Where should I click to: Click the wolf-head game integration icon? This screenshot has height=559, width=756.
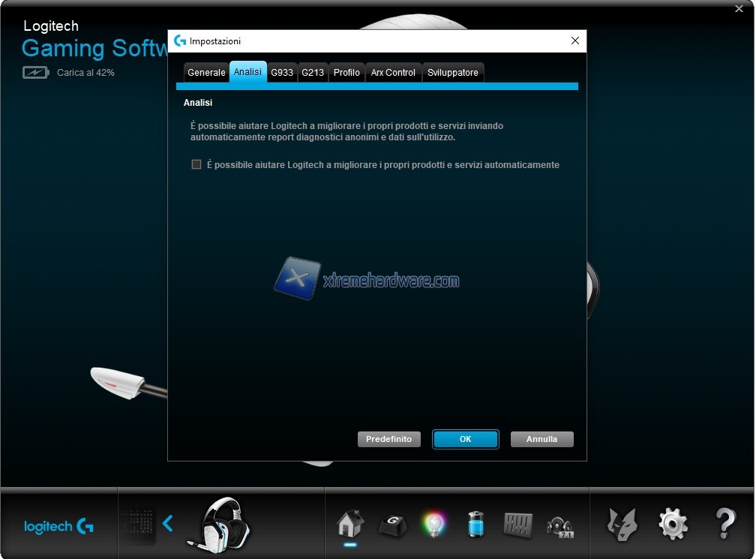coord(621,523)
